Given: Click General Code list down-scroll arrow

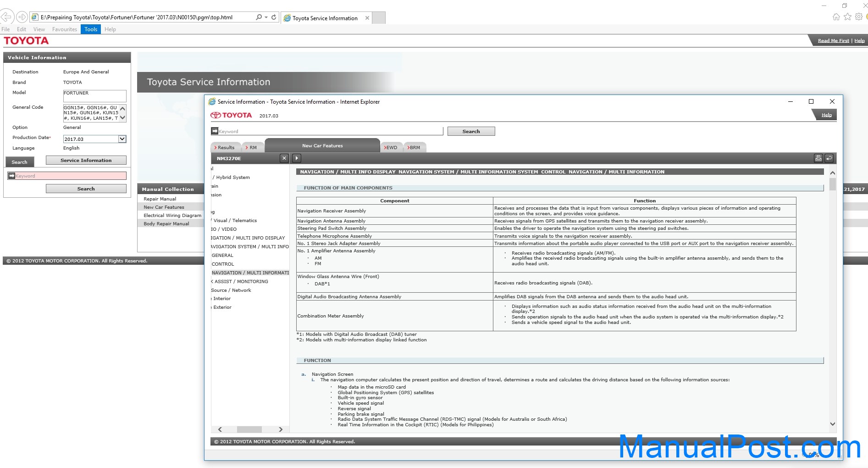Looking at the screenshot, I should (122, 117).
